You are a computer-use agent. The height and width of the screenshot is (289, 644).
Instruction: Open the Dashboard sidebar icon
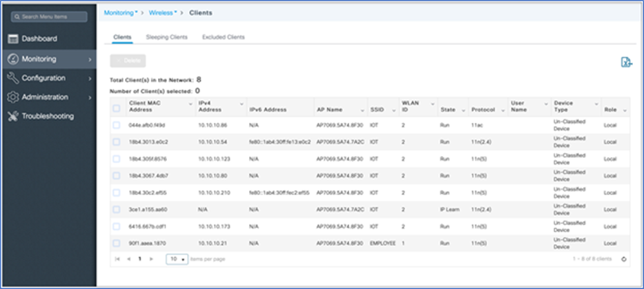point(13,39)
